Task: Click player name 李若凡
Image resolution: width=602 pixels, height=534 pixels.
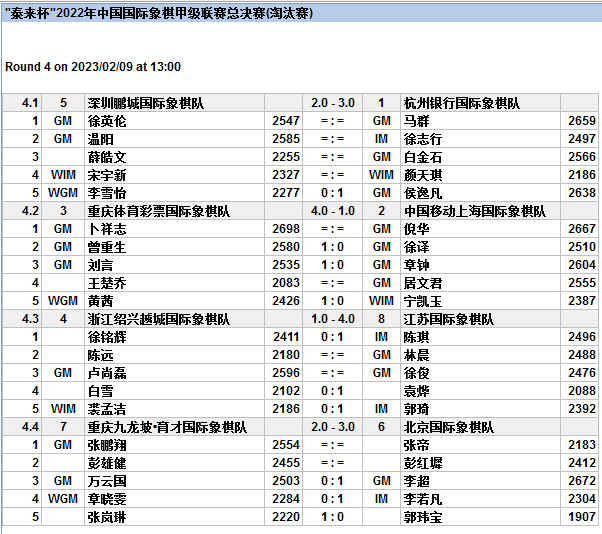Action: click(423, 499)
